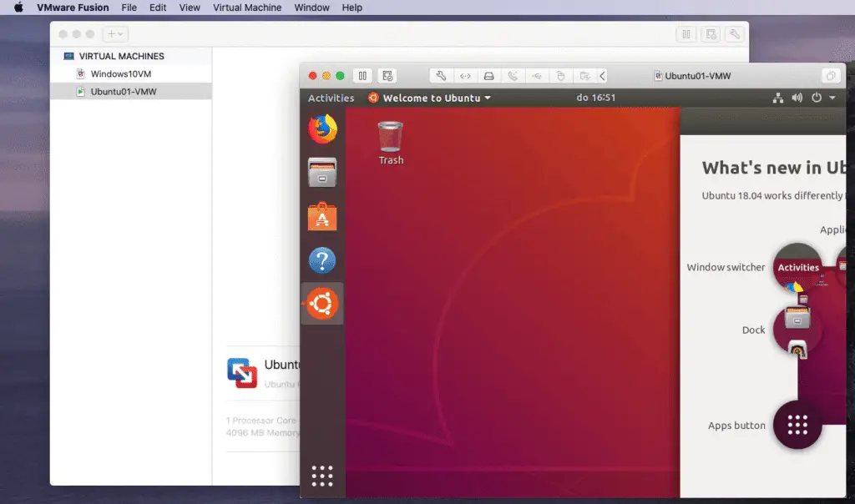The height and width of the screenshot is (504, 855).
Task: Open the Help menu in macOS menu bar
Action: [x=352, y=8]
